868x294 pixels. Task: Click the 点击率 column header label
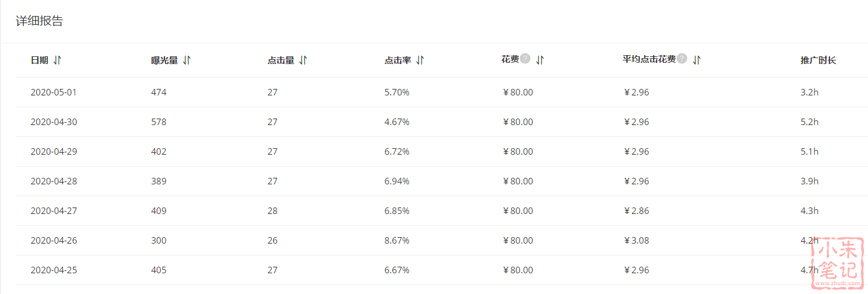[x=398, y=60]
